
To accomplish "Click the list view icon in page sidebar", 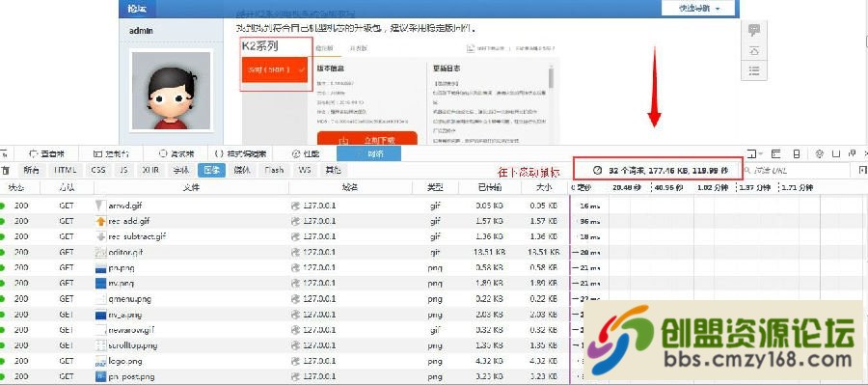I will (753, 70).
